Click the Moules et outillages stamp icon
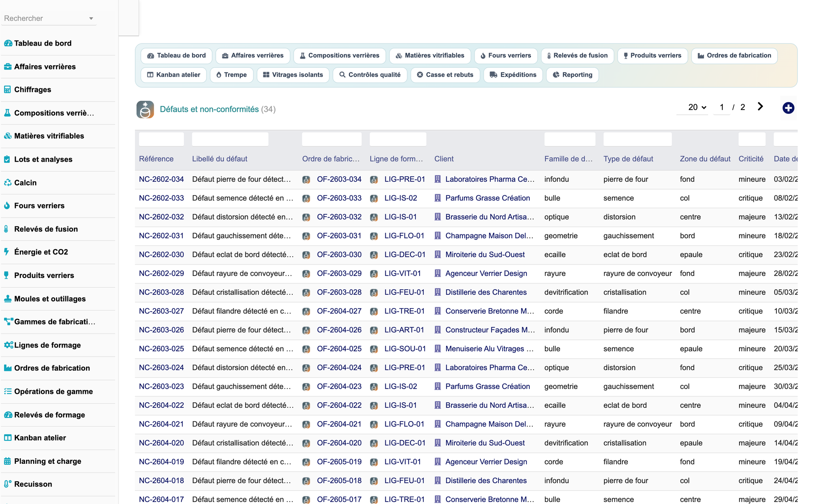 point(8,298)
